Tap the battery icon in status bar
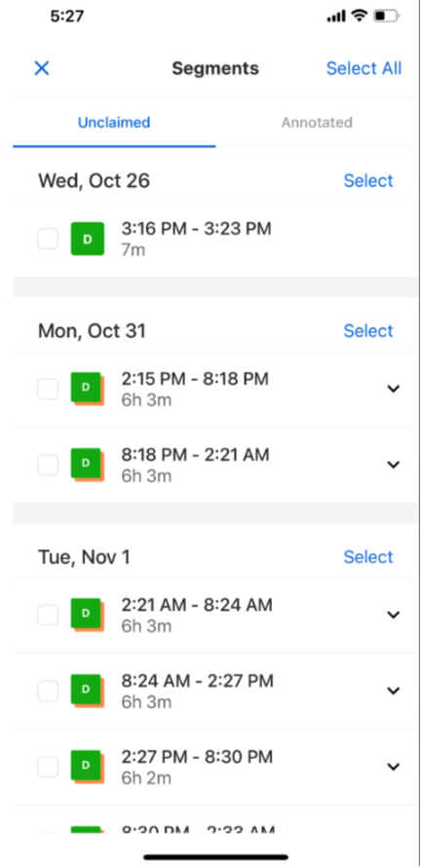Image resolution: width=422 pixels, height=868 pixels. tap(387, 16)
